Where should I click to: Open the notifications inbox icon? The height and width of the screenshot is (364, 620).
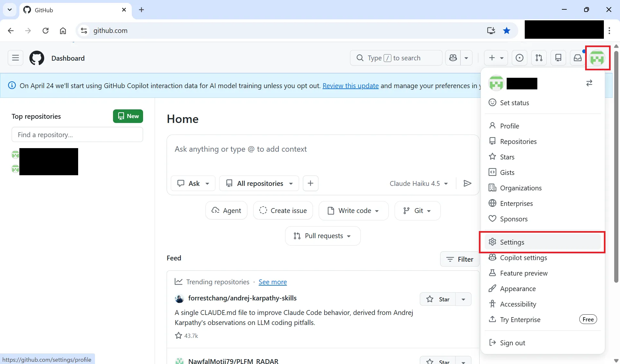[577, 58]
